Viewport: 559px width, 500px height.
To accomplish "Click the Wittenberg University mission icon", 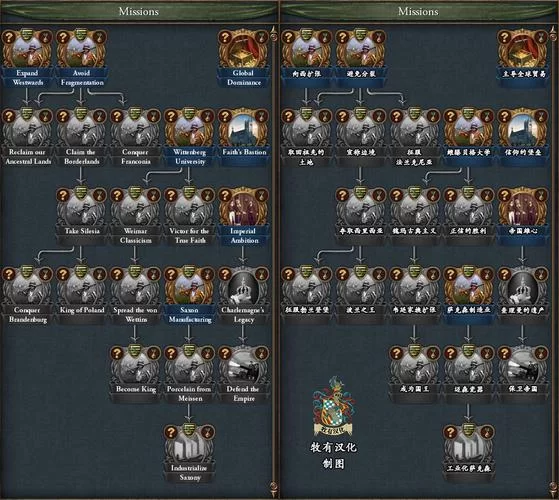I will click(189, 129).
